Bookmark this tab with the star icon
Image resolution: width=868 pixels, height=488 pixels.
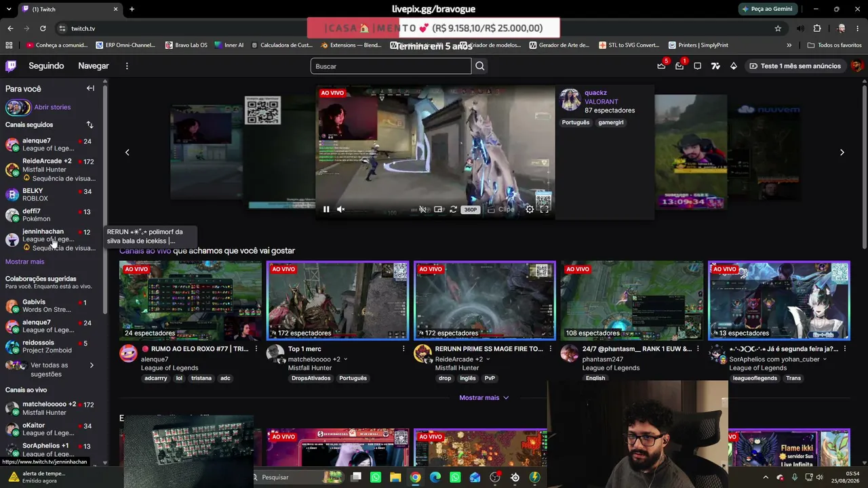click(778, 28)
